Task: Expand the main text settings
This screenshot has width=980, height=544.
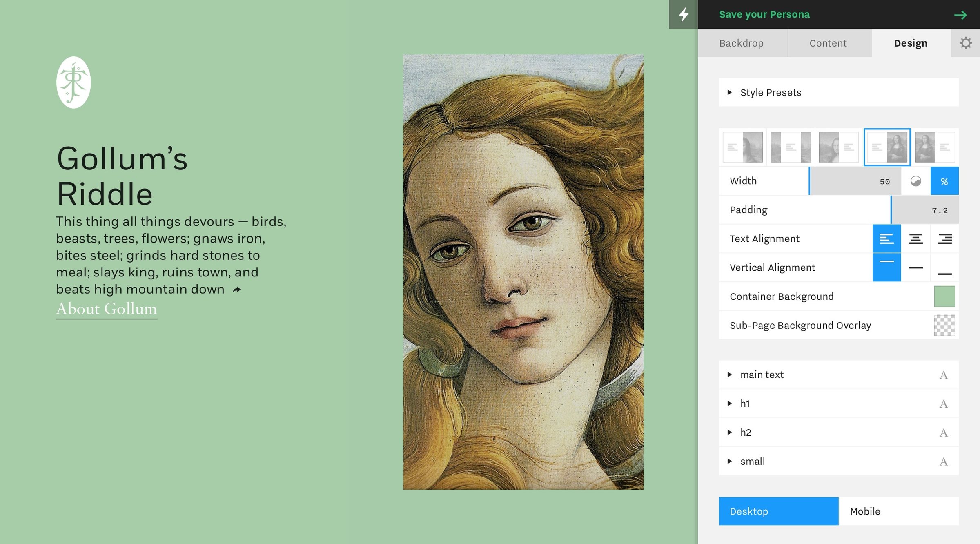Action: [839, 375]
